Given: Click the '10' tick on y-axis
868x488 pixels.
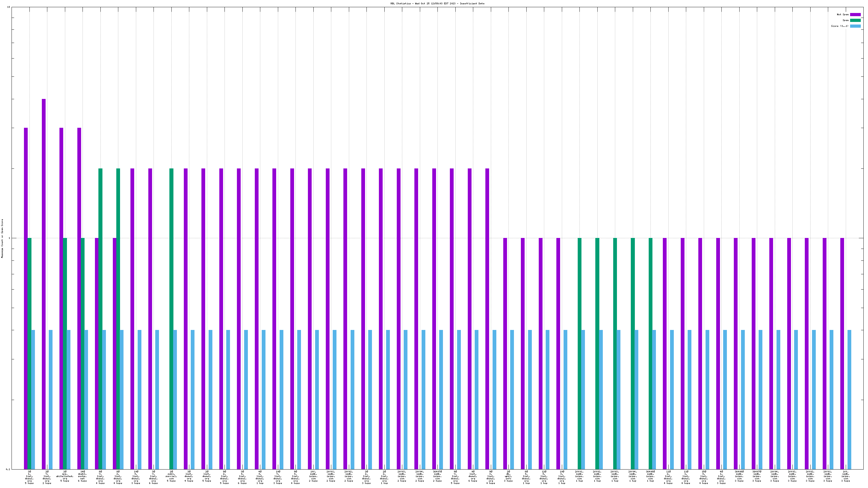Looking at the screenshot, I should pyautogui.click(x=8, y=7).
